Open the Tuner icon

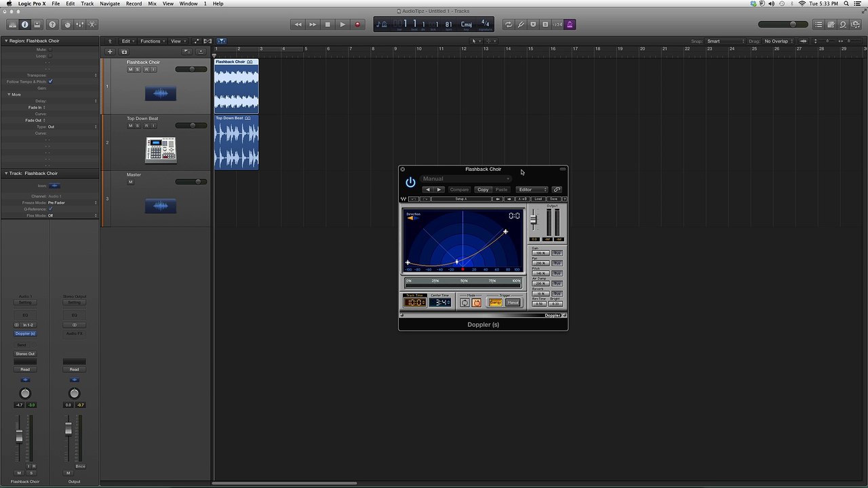click(x=521, y=24)
